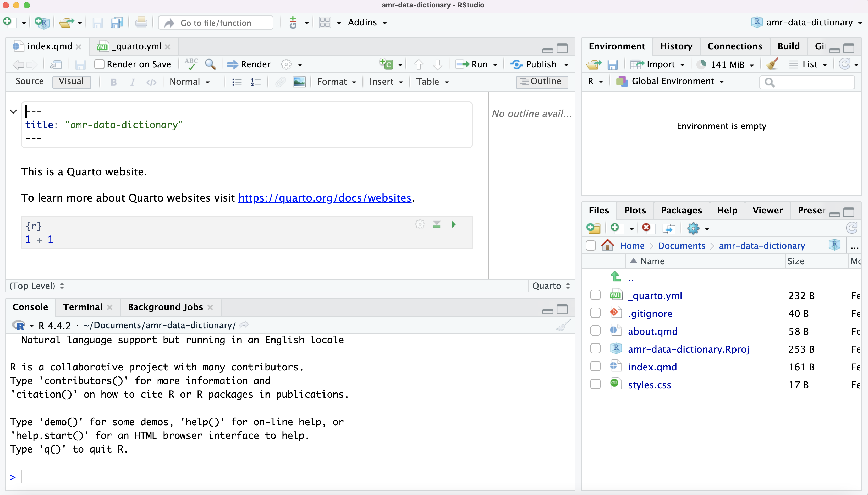
Task: Click the workspace panes grid icon
Action: tap(325, 23)
